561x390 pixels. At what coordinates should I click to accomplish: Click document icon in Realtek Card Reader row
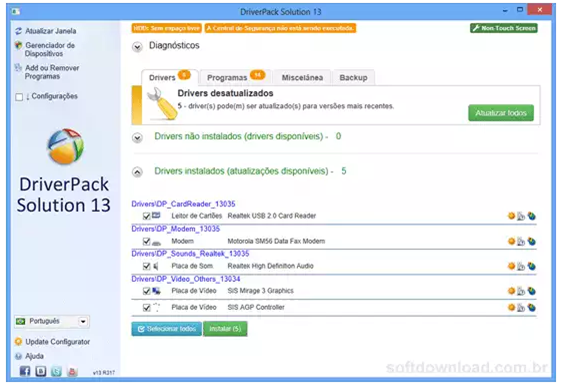tap(521, 216)
